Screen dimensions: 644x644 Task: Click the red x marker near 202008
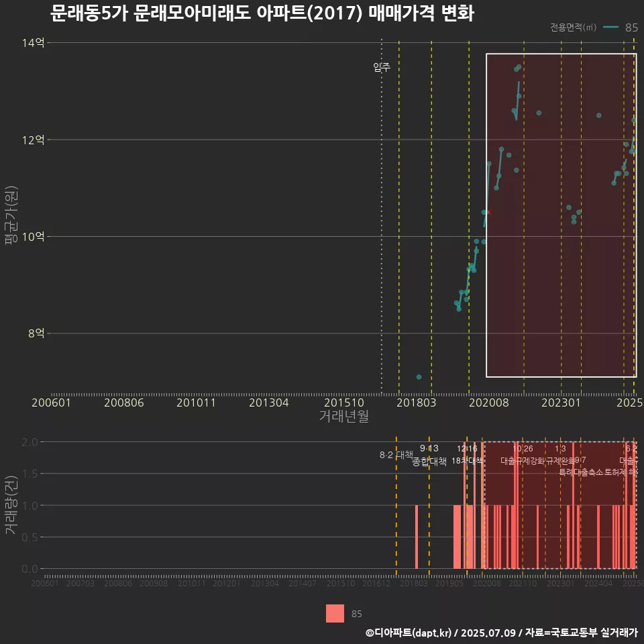point(489,213)
